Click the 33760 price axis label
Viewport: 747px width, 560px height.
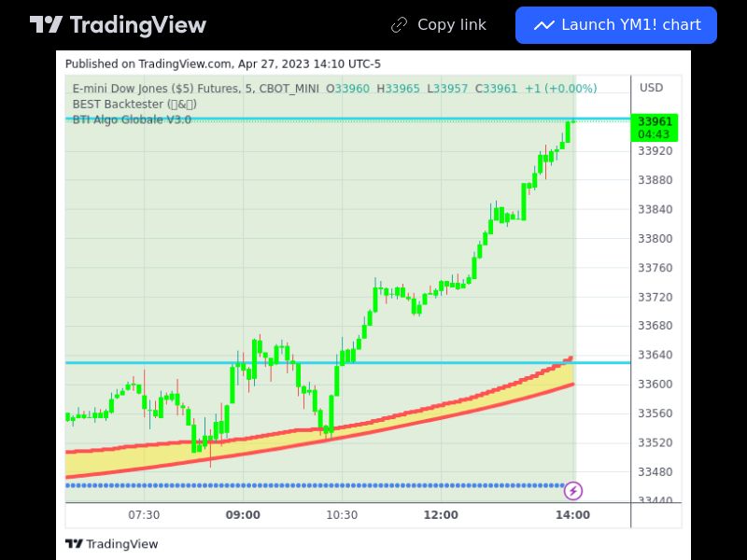tap(655, 268)
